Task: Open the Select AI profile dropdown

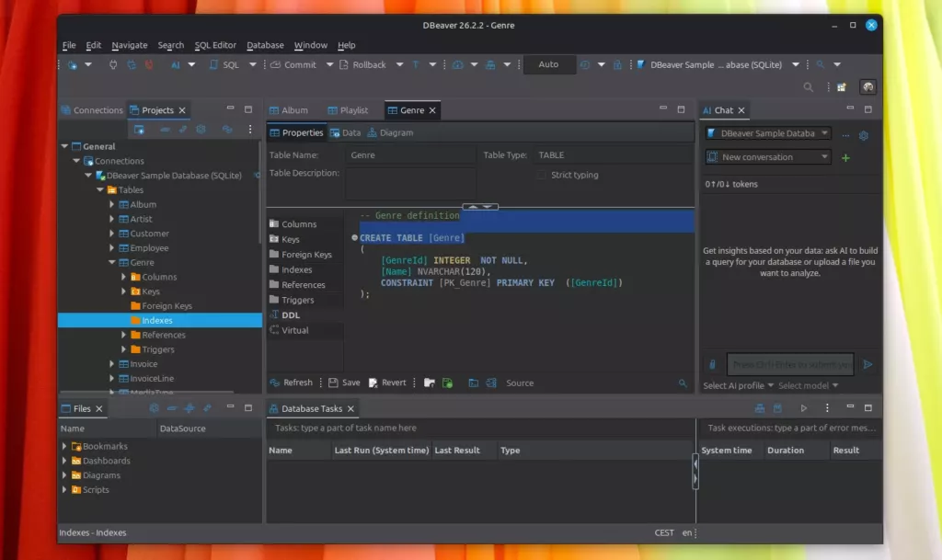Action: pos(739,386)
